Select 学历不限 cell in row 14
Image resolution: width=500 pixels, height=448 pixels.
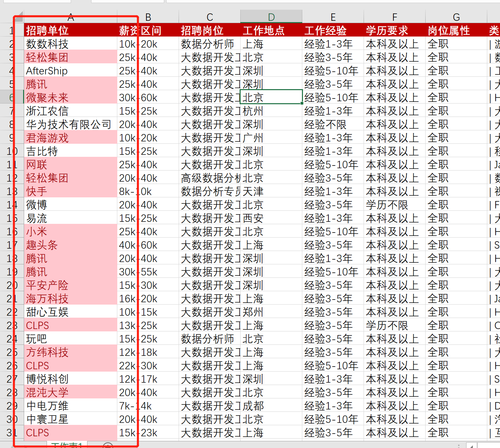(x=394, y=205)
